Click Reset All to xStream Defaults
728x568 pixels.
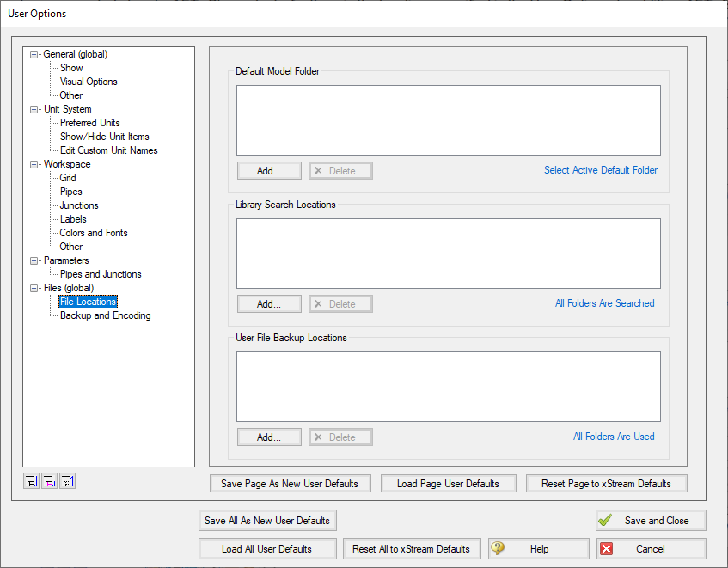[412, 549]
